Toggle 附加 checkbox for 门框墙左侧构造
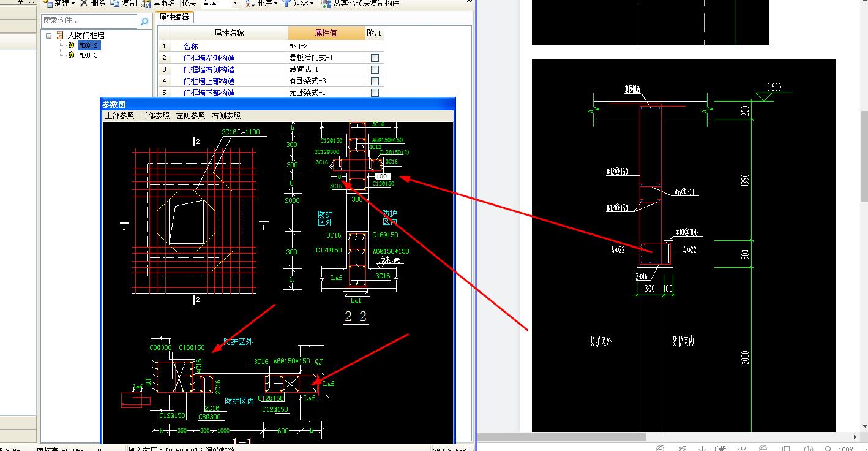The width and height of the screenshot is (868, 451). click(375, 58)
